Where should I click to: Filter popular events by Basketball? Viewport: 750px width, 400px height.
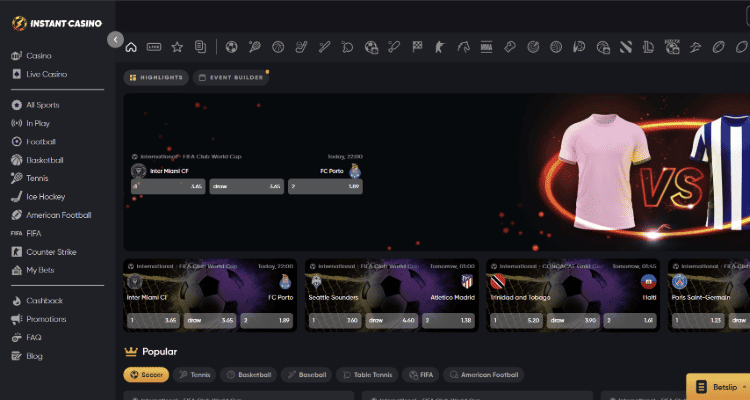[x=249, y=375]
